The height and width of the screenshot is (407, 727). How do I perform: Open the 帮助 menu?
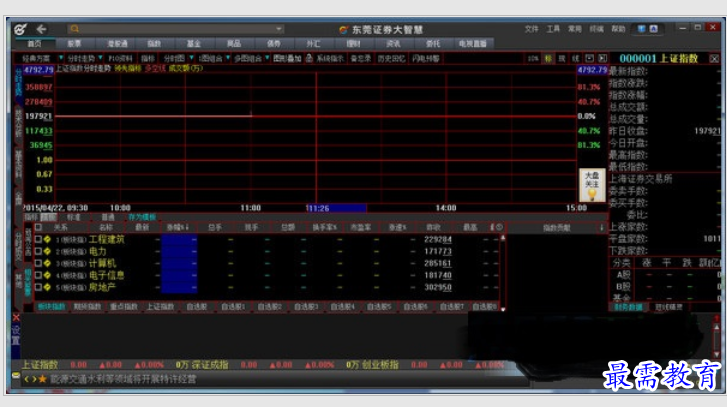tap(618, 29)
